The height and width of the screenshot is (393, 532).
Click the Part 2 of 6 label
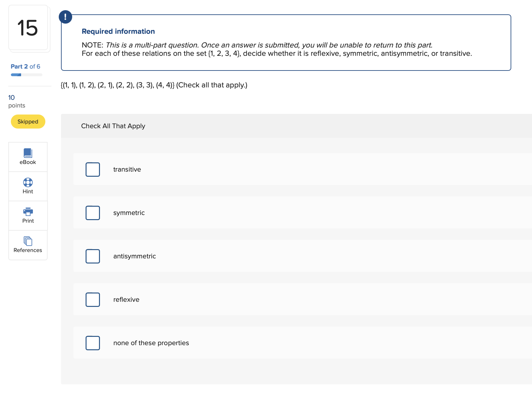26,66
